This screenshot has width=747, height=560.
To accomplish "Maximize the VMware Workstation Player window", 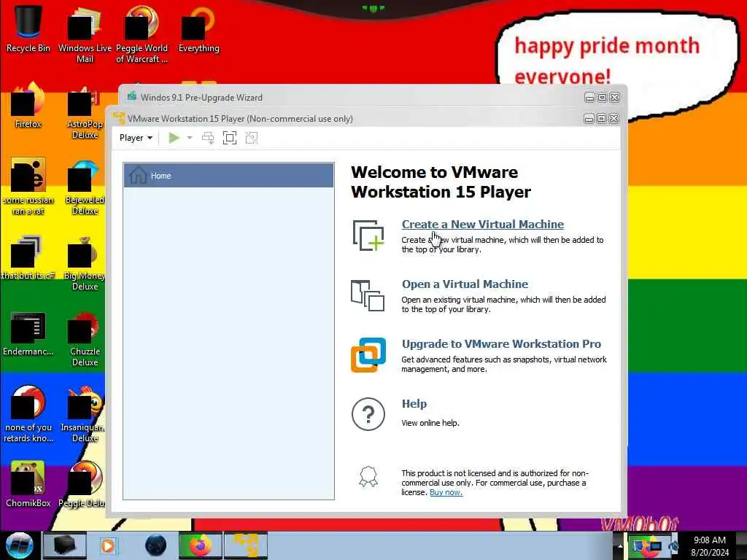I will 602,119.
